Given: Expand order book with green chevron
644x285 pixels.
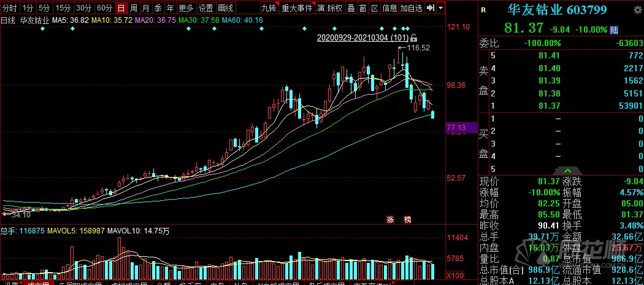Looking at the screenshot, I should pos(567,171).
